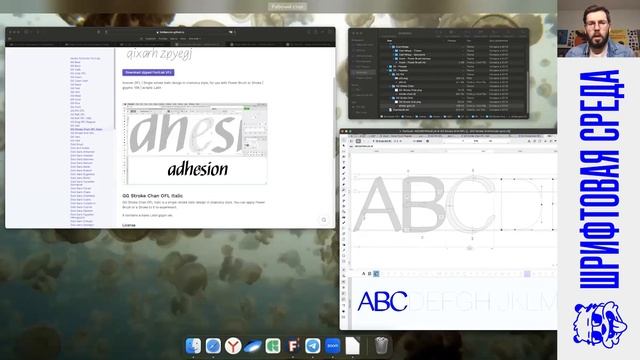Viewport: 640px width, 360px height.
Task: Select the GG Stroke Chan.png file in Finder
Action: click(x=410, y=90)
